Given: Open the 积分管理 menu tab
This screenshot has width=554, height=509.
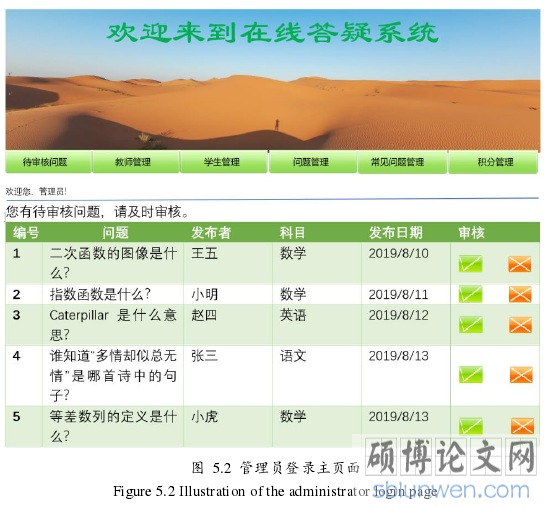Looking at the screenshot, I should click(x=493, y=162).
